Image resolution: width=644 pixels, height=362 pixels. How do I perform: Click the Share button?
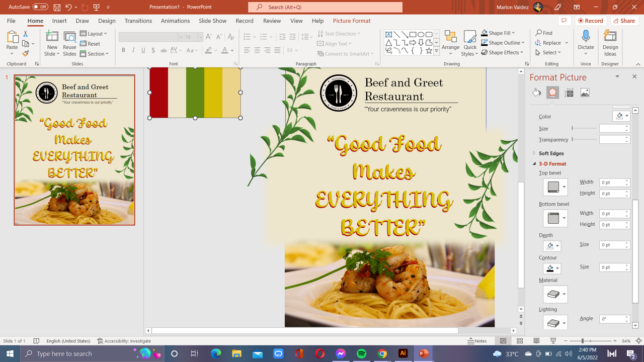(x=624, y=21)
